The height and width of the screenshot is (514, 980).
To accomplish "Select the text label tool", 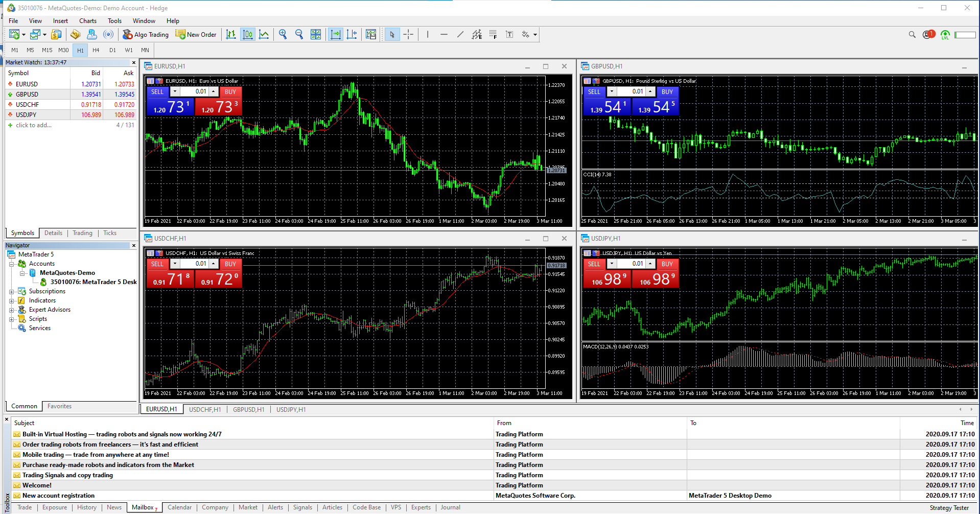I will point(509,34).
